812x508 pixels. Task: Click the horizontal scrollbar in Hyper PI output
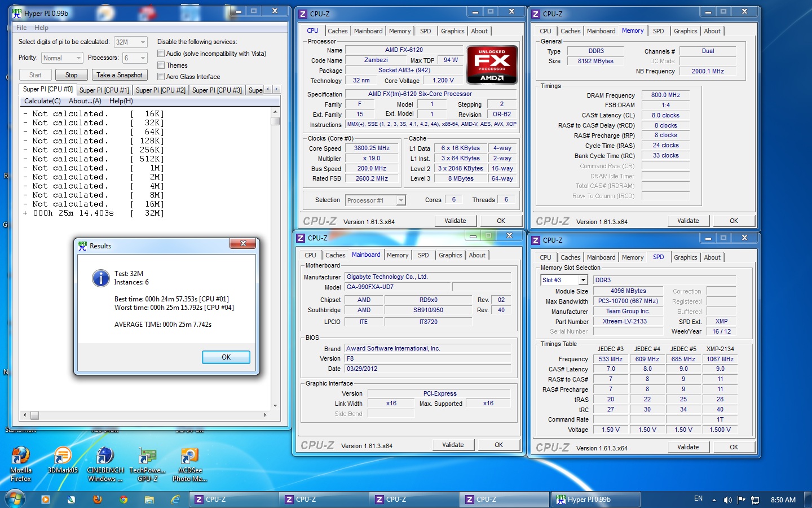click(144, 415)
